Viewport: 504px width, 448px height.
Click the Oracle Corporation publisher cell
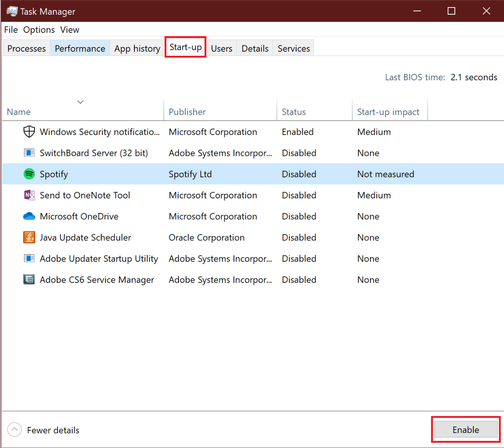click(207, 237)
